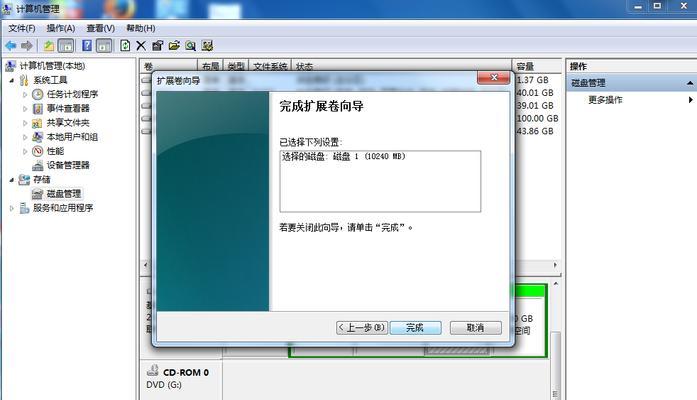Viewport: 697px width, 400px height.
Task: Click the selected-disk settings text box
Action: [380, 181]
